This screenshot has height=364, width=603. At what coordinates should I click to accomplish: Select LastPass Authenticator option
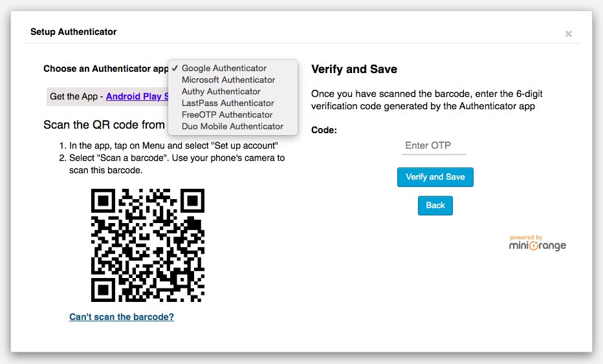coord(228,103)
